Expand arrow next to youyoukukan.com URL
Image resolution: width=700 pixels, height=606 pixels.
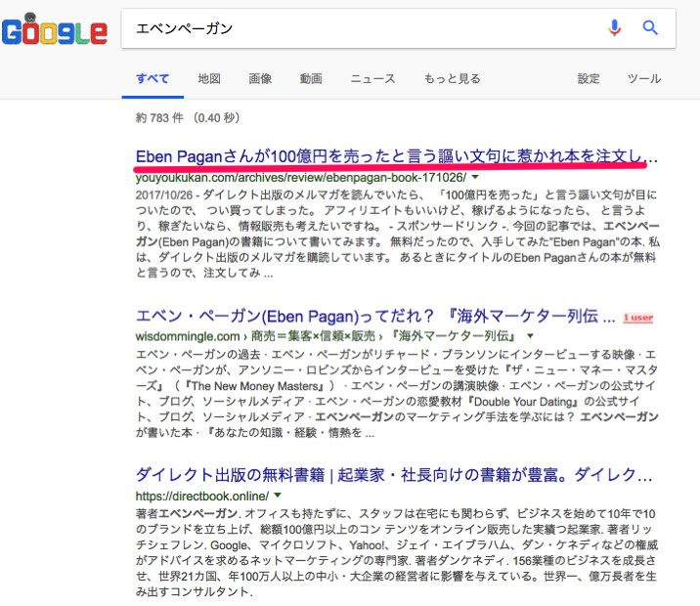pos(475,177)
